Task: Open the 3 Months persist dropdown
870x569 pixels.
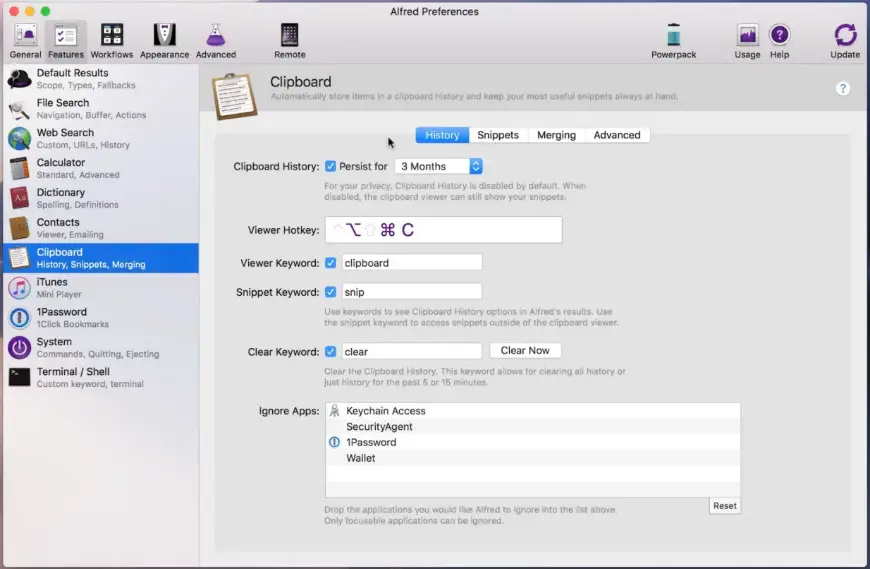Action: click(438, 166)
